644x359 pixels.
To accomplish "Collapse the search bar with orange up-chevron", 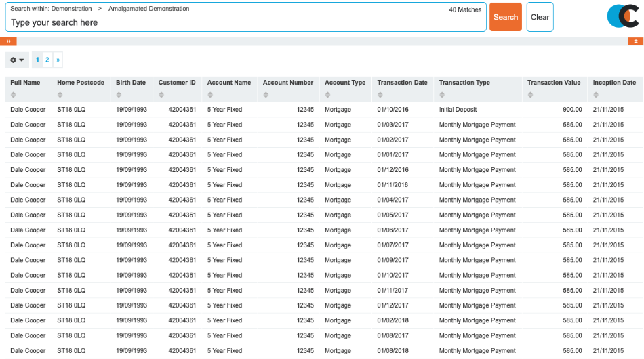I will pos(635,41).
